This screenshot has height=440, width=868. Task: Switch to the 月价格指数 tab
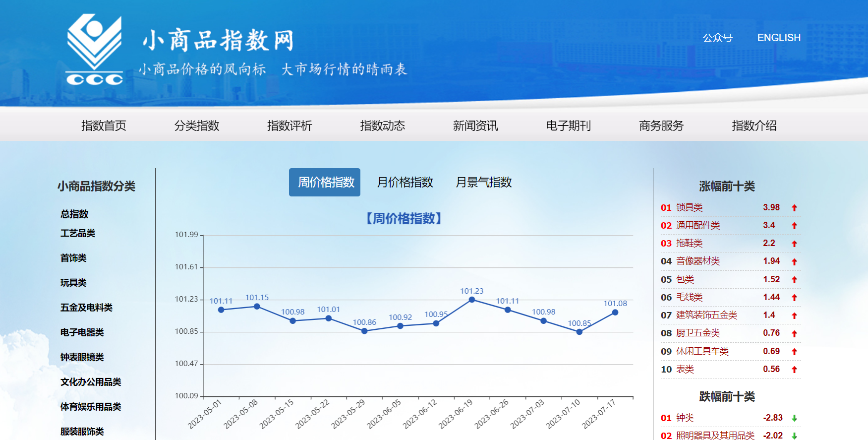405,182
